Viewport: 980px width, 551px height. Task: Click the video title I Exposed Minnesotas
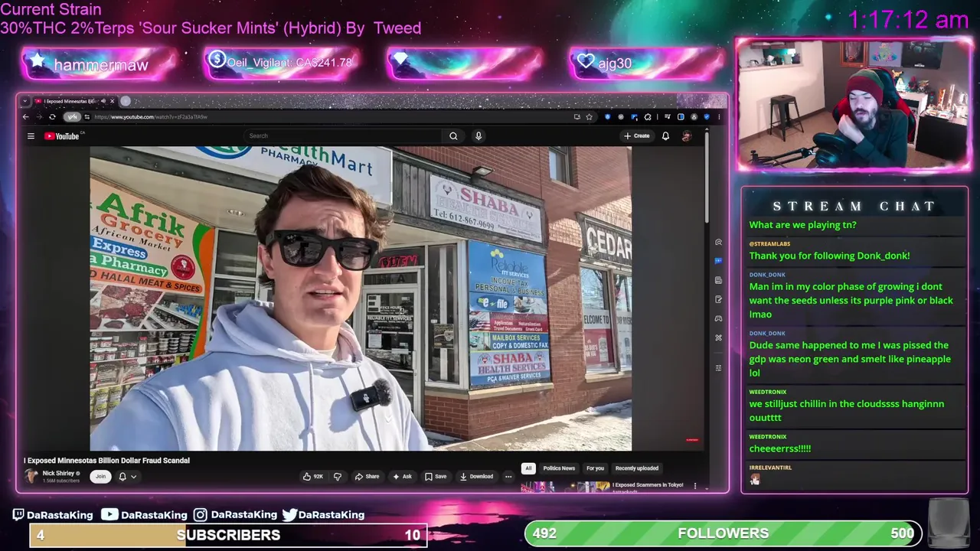(106, 461)
